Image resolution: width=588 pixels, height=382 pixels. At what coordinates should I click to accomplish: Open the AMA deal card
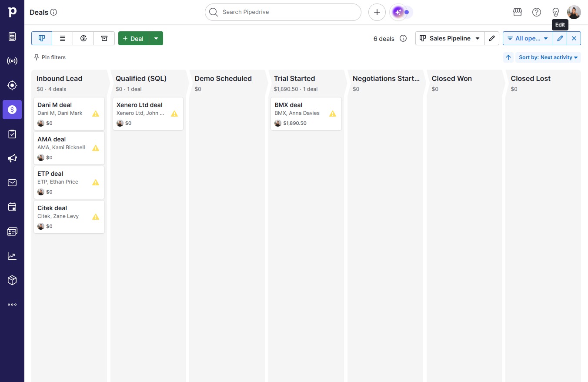69,148
